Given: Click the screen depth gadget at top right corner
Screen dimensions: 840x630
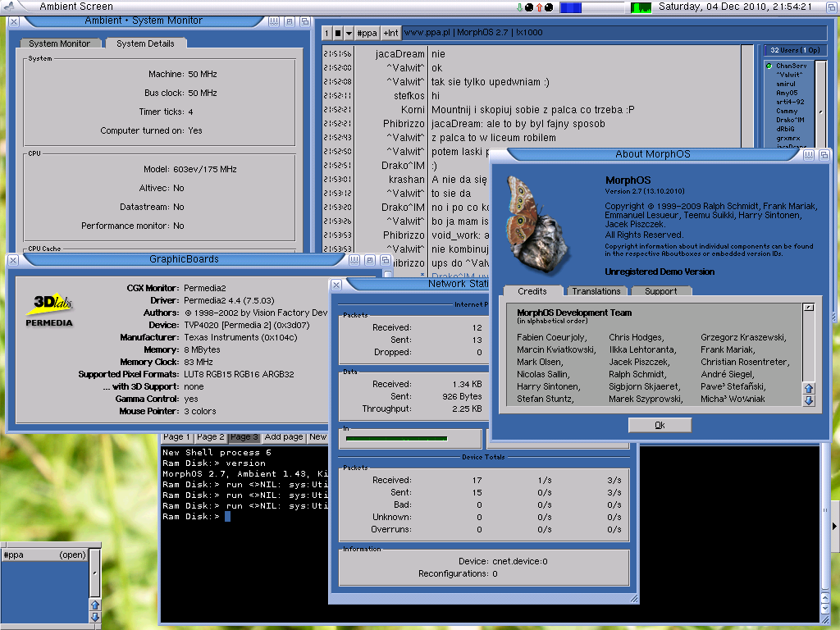Looking at the screenshot, I should [x=832, y=7].
